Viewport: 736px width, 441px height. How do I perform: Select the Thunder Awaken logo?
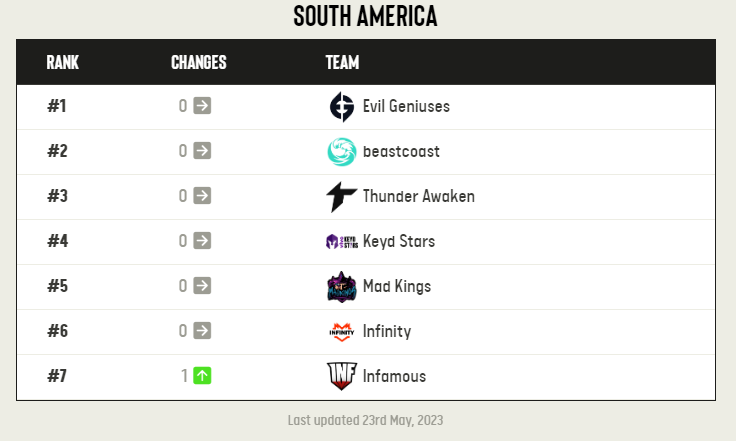[x=342, y=197]
